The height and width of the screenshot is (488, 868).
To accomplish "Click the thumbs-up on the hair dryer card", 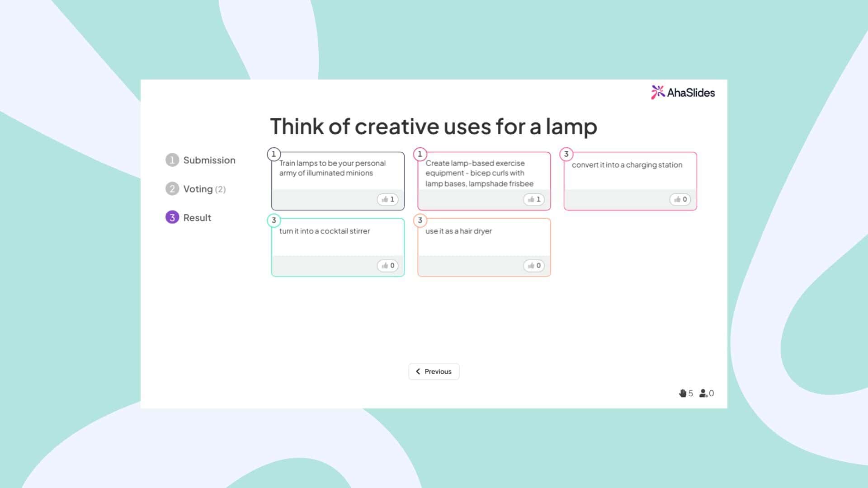I will tap(534, 266).
